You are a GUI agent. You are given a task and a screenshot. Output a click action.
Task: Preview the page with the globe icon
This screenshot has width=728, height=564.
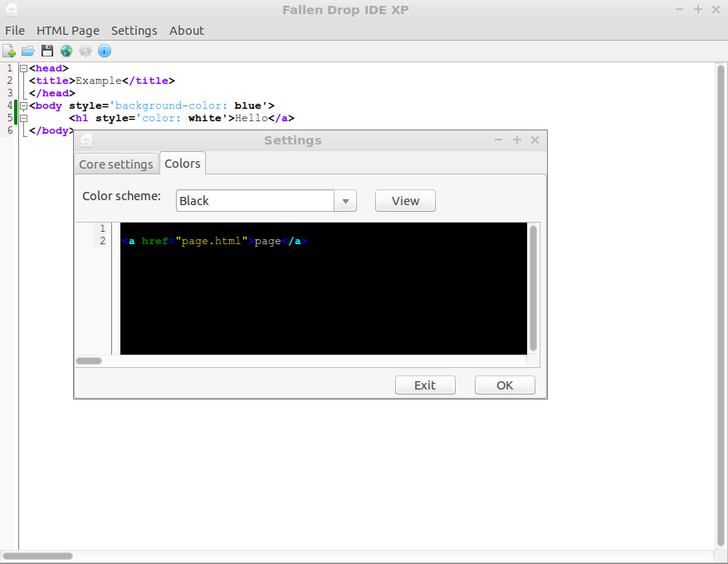[66, 51]
